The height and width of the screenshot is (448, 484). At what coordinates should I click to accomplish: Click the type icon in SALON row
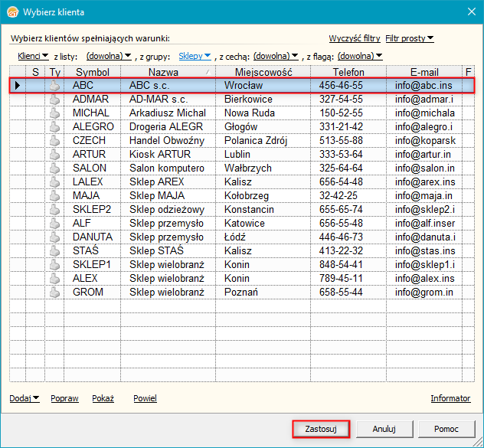[54, 168]
